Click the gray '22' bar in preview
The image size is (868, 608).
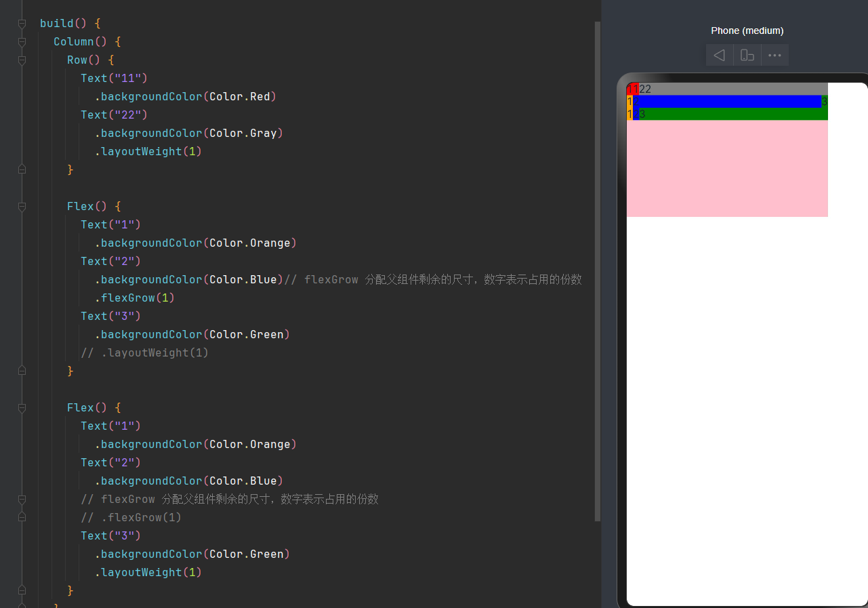point(733,89)
